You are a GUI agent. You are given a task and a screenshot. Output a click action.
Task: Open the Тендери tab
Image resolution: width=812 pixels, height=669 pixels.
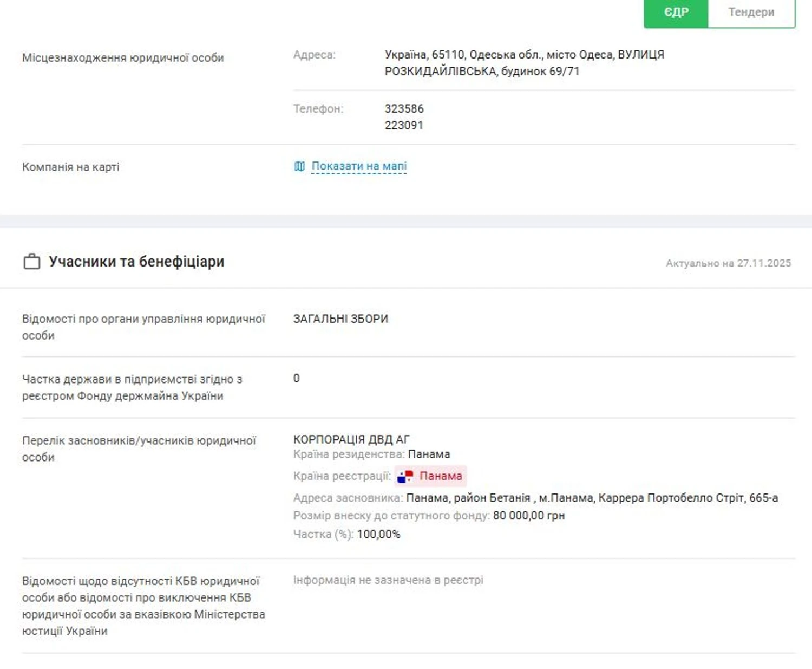coord(751,12)
